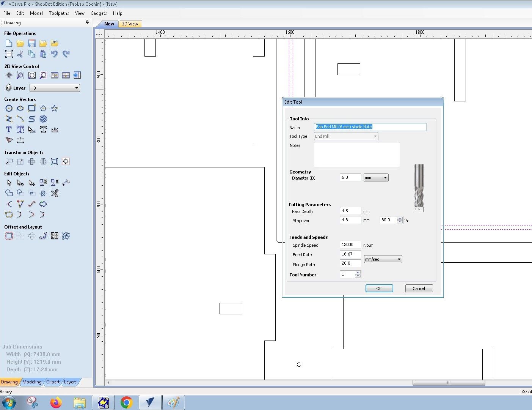Screen dimensions: 532x410
Task: Select the Draw Polygon tool
Action: 43,108
